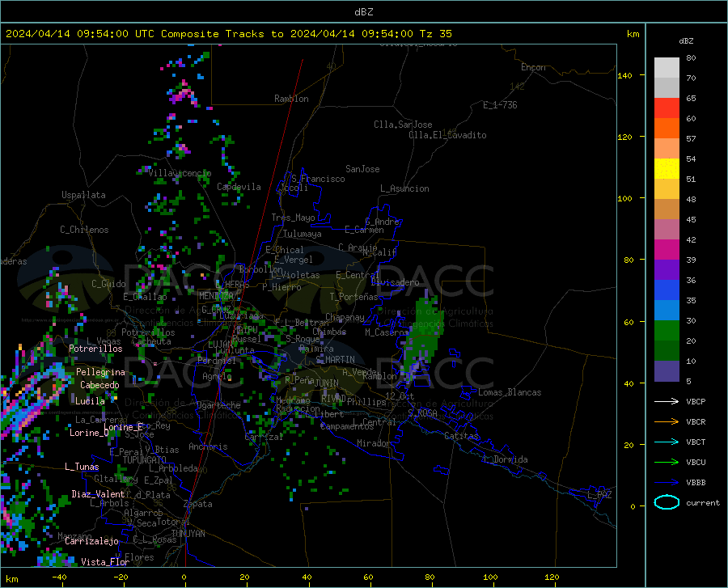Click the Carrizal label
Screen dimensions: 728x588
tap(264, 438)
